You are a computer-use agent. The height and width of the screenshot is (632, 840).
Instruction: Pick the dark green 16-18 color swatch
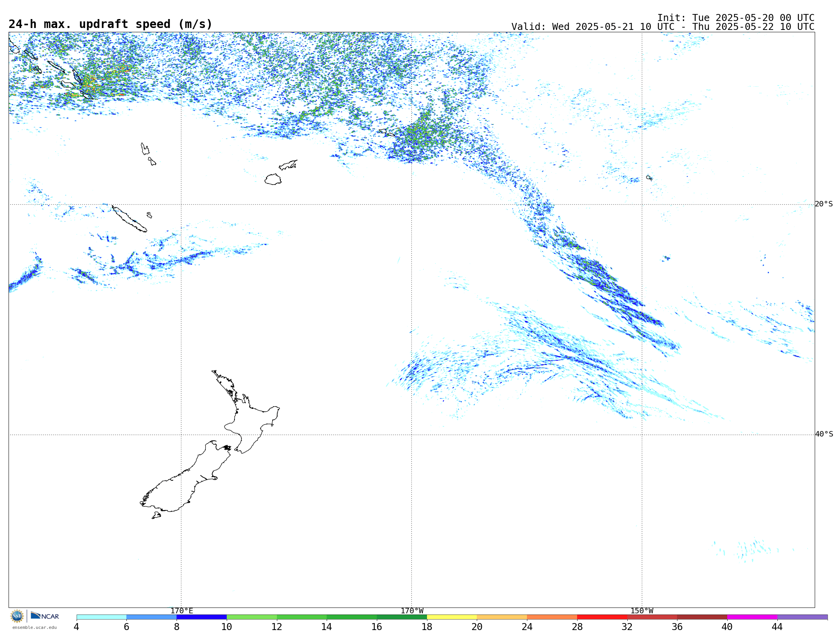pyautogui.click(x=402, y=617)
